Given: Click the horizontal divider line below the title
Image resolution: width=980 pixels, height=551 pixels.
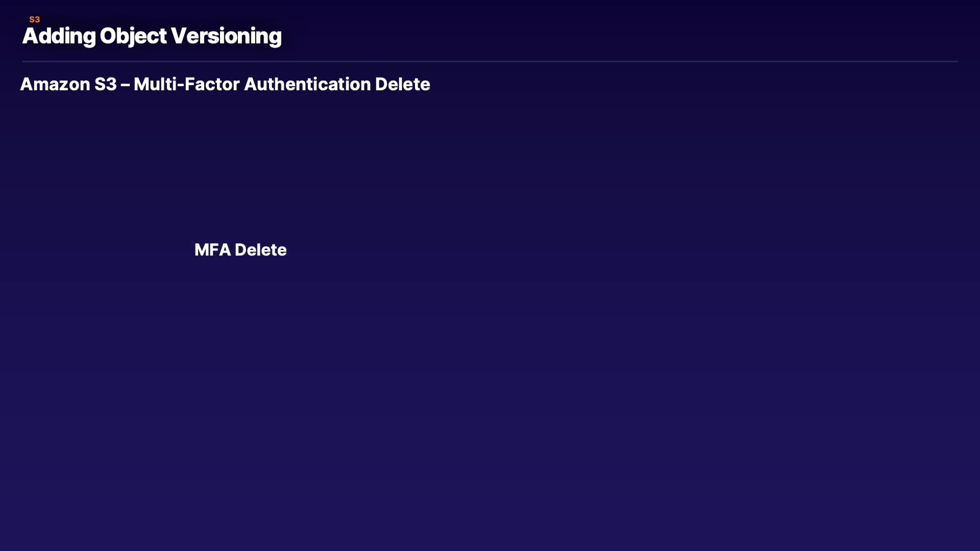Looking at the screenshot, I should coord(489,61).
